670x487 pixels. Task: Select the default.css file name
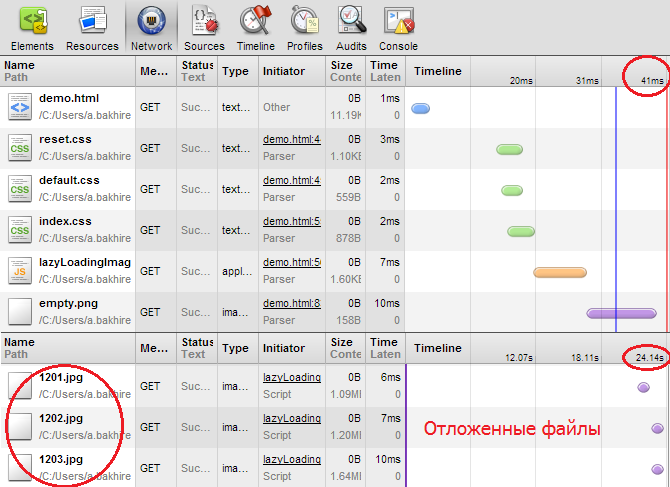pyautogui.click(x=69, y=180)
